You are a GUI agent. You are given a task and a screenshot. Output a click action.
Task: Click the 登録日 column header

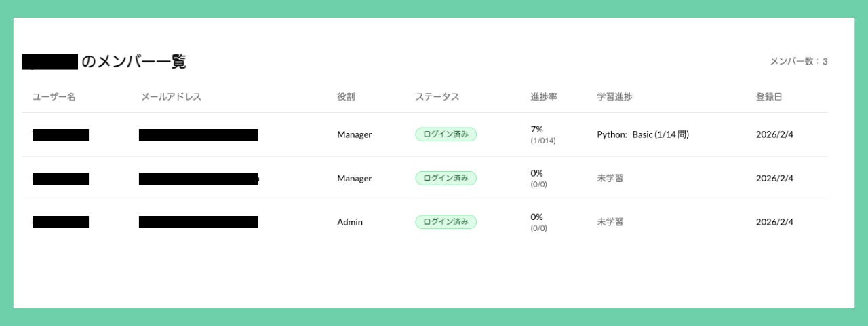(769, 96)
